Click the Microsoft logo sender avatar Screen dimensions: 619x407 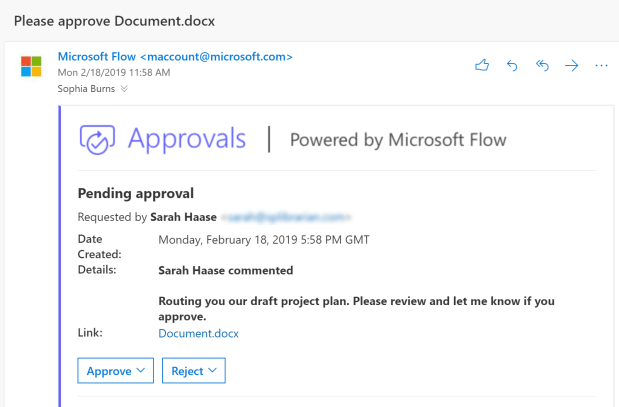point(32,67)
